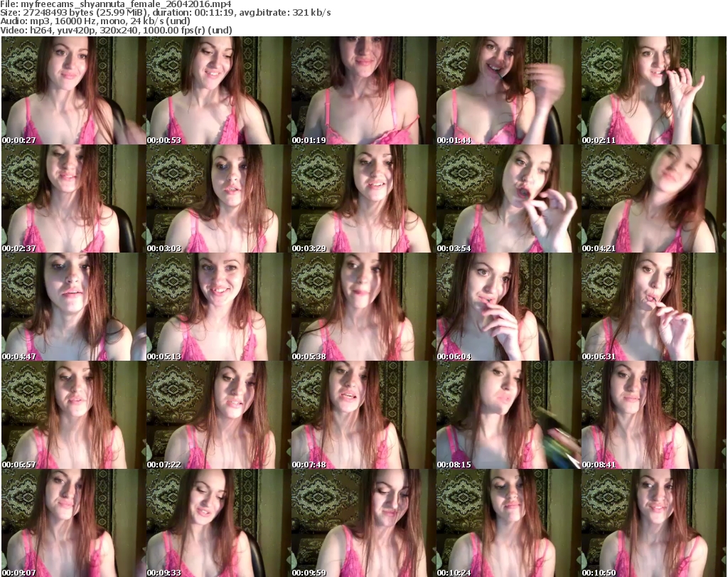This screenshot has width=728, height=577.
Task: Click the Size and duration info line
Action: (166, 13)
